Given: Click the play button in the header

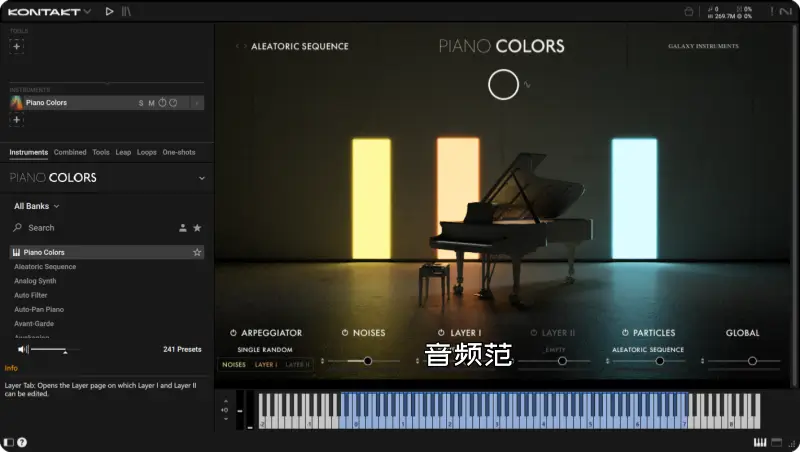Looking at the screenshot, I should point(109,11).
